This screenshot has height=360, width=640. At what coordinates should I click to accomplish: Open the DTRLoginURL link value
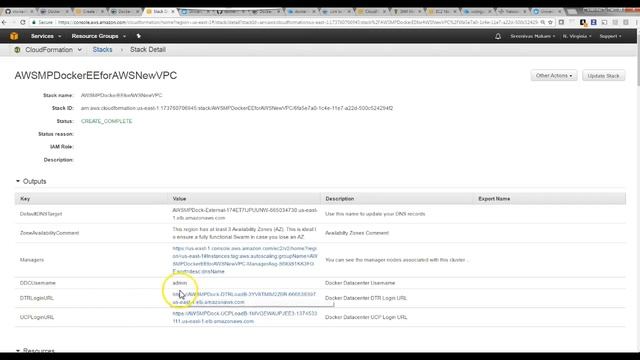pos(244,298)
